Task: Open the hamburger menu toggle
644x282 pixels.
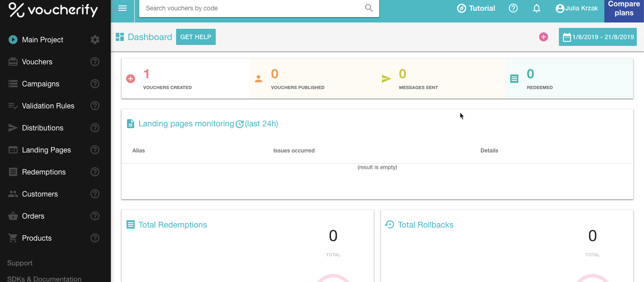Action: [x=122, y=8]
